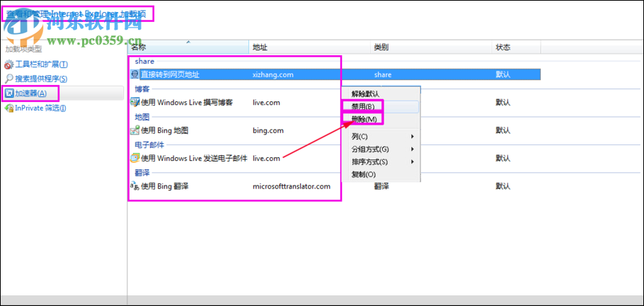Expand submenu arrow beside 列(C)

tap(412, 136)
